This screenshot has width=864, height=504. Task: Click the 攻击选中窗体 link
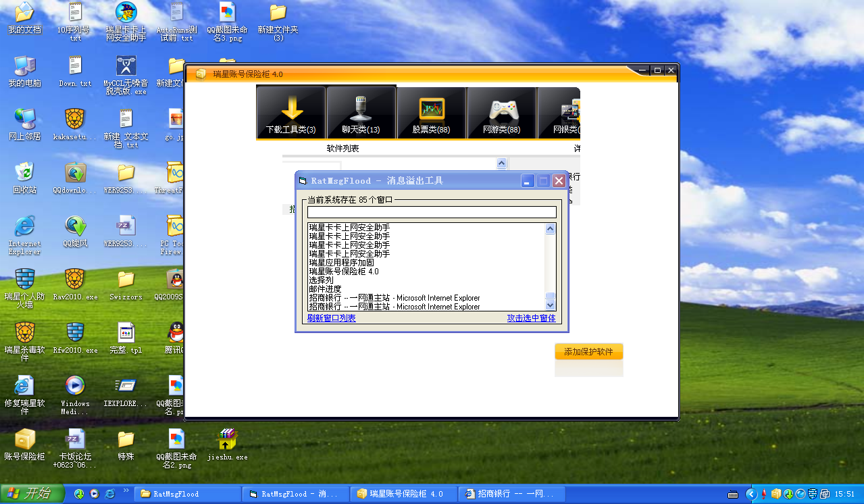[x=532, y=318]
